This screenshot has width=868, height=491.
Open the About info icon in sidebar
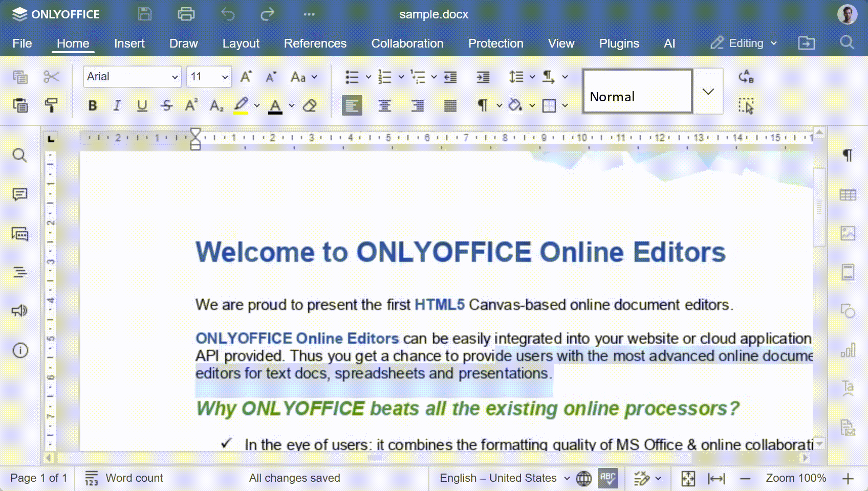click(x=19, y=350)
